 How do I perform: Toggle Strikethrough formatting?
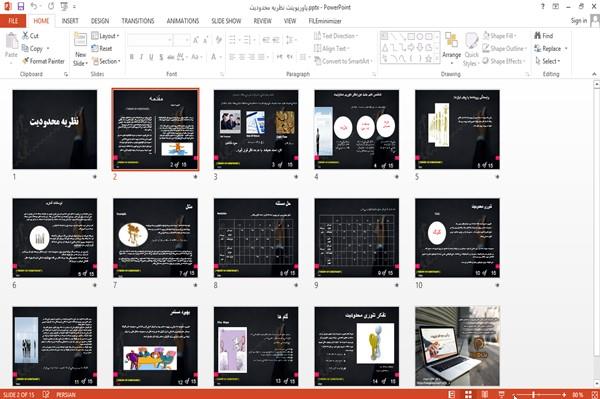171,57
